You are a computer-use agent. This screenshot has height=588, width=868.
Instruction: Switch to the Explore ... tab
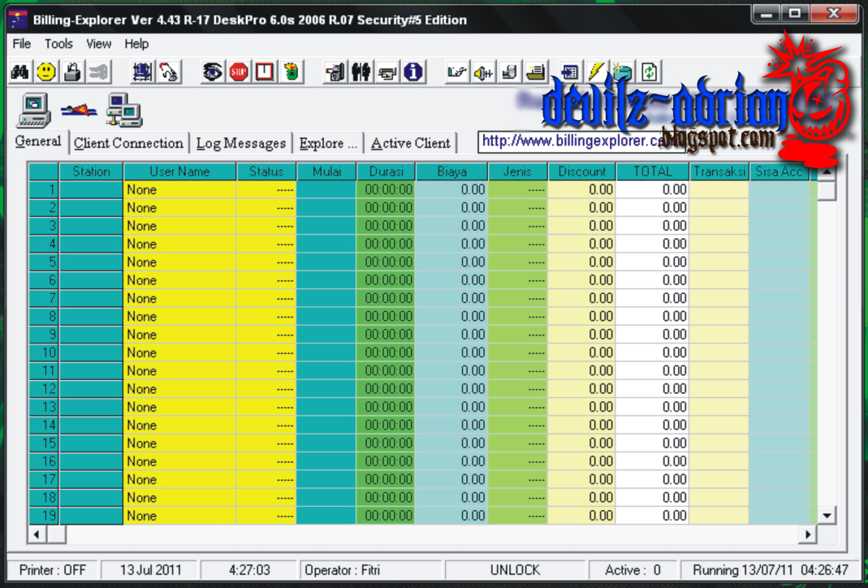(328, 144)
